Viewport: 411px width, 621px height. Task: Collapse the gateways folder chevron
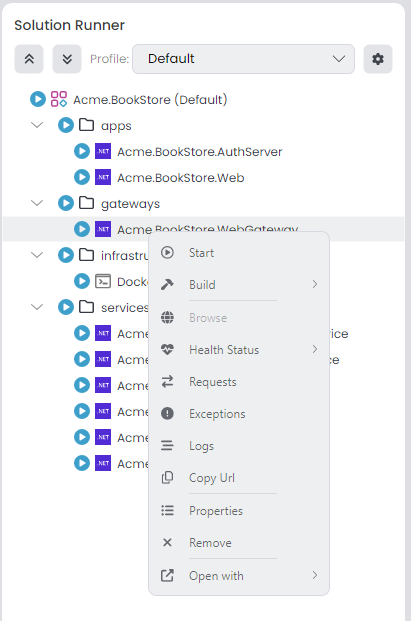click(x=37, y=203)
